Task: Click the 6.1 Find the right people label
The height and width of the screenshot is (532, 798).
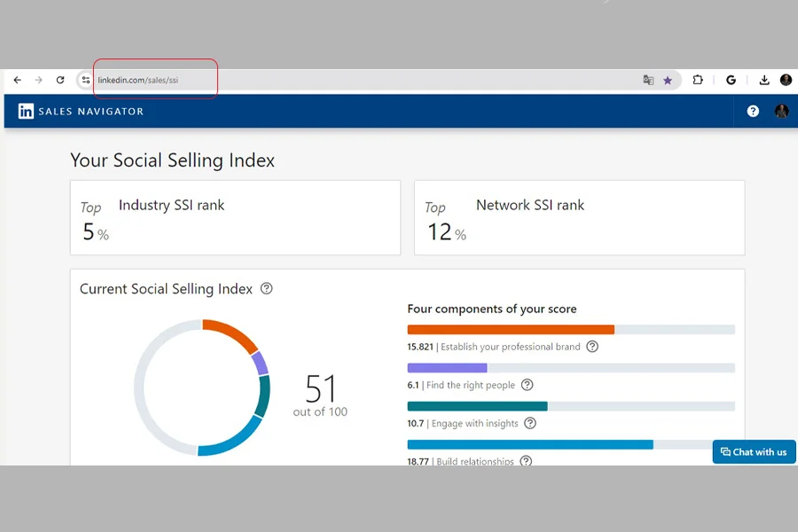Action: pos(461,385)
